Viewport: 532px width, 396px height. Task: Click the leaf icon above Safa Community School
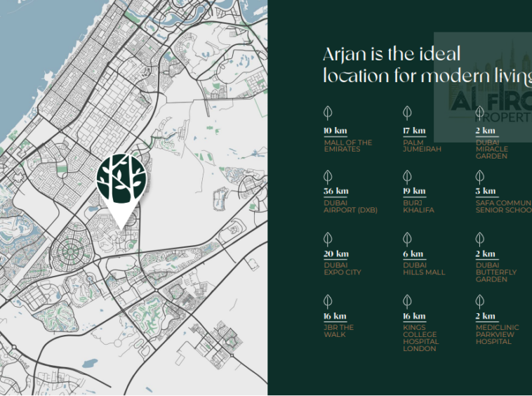[x=479, y=177]
